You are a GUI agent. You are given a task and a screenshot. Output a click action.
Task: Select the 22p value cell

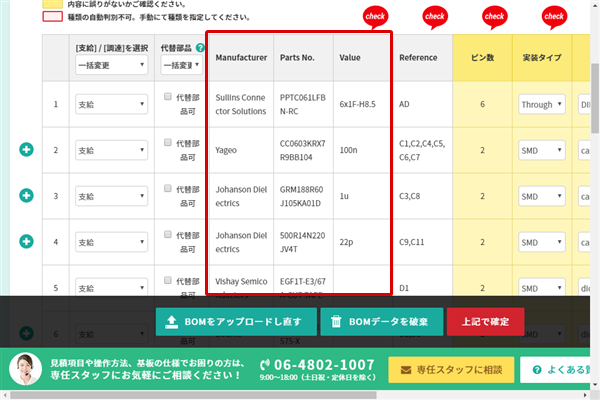click(363, 242)
